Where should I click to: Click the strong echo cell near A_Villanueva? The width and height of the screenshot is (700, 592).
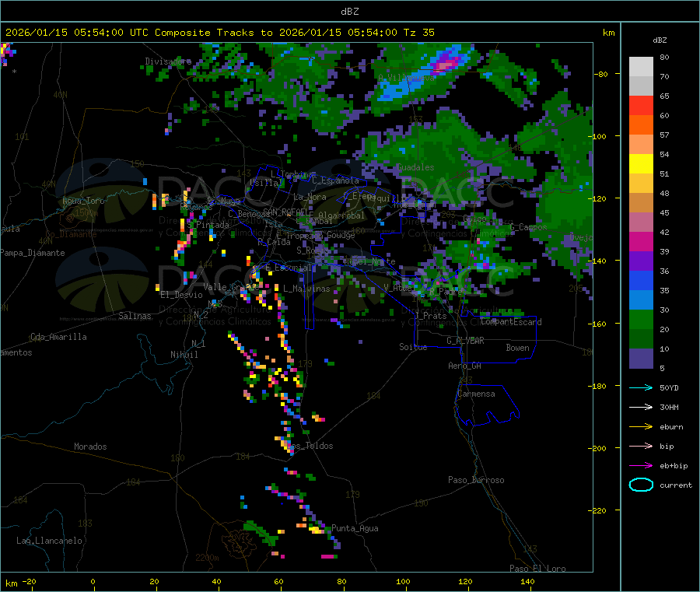click(x=444, y=64)
